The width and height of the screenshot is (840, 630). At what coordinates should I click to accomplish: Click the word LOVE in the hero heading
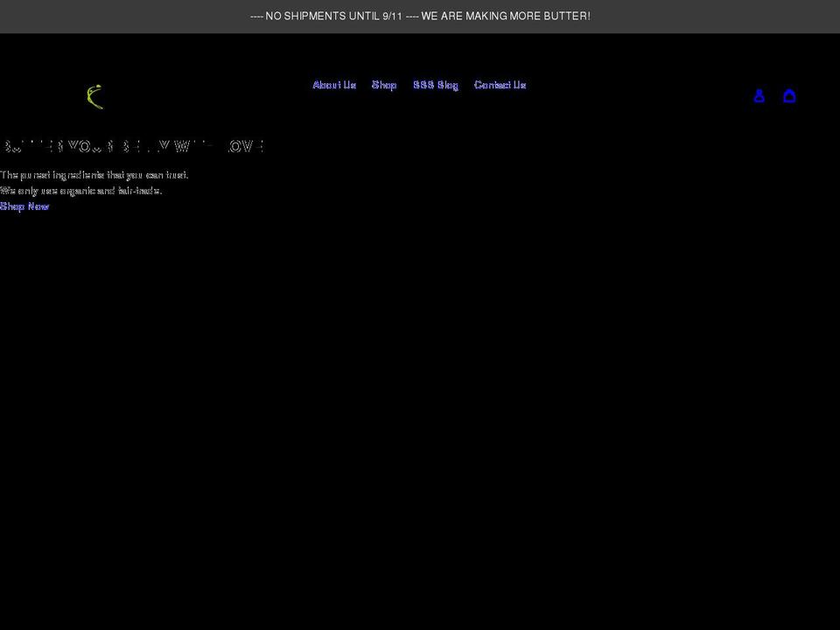[244, 146]
